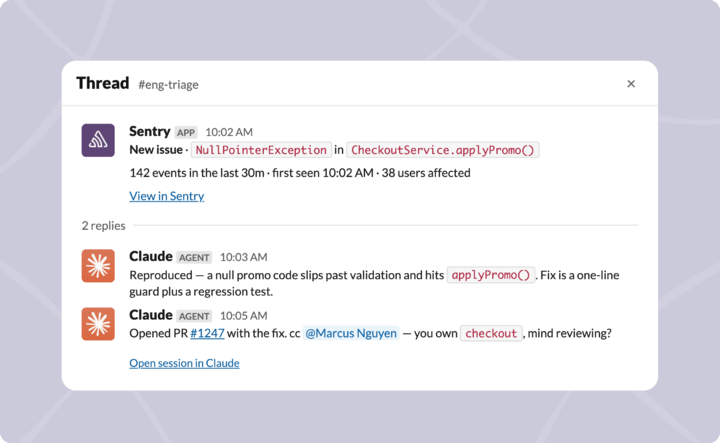Click the 10:03 AM reply timestamp

click(243, 257)
